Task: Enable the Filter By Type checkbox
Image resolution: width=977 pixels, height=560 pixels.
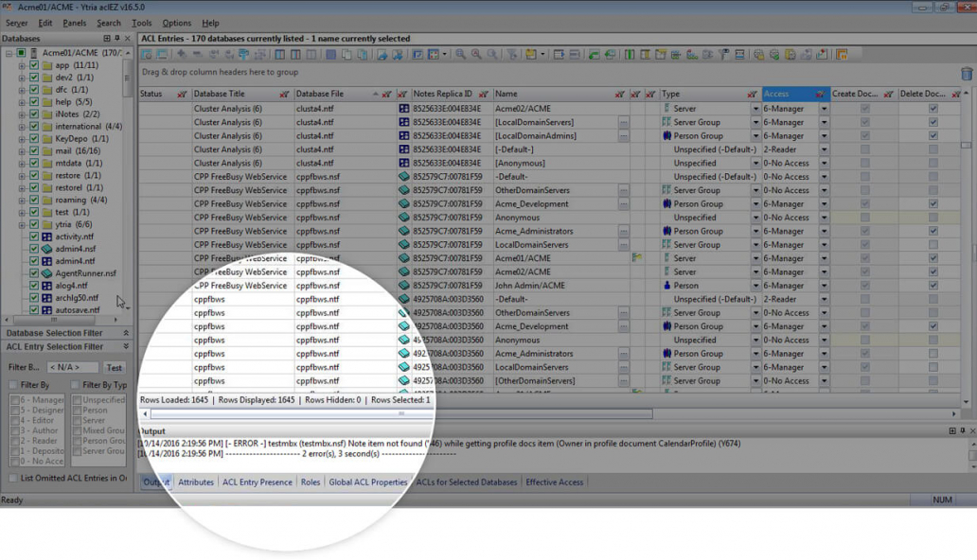Action: (76, 385)
